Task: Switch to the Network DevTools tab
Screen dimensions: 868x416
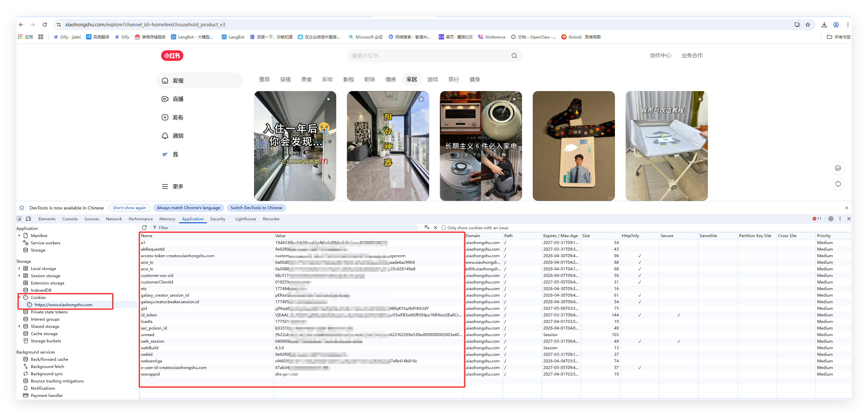Action: pos(114,219)
